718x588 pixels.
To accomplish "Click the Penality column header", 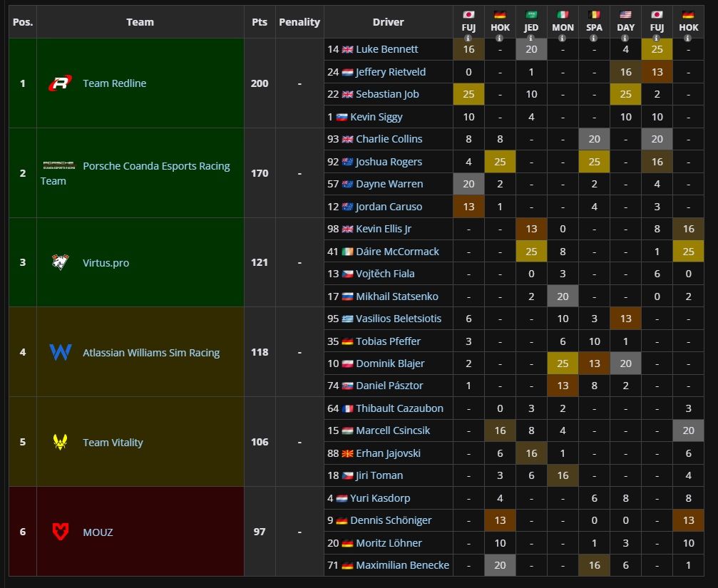I will tap(299, 22).
